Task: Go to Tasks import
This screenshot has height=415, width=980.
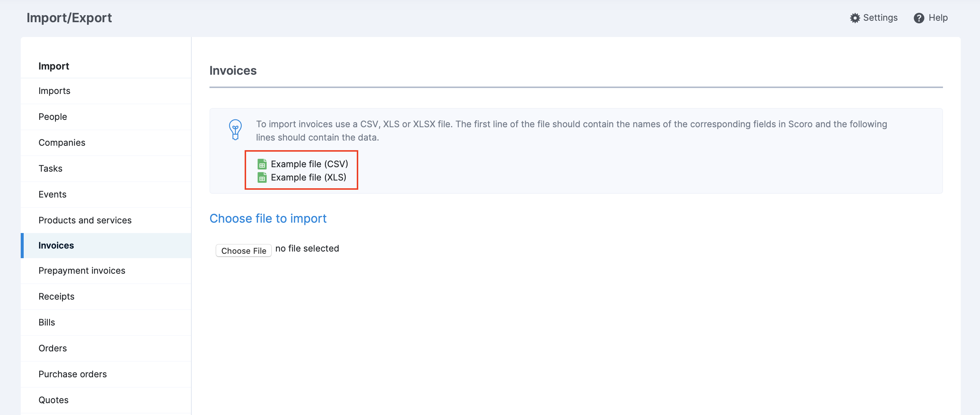Action: (106, 169)
